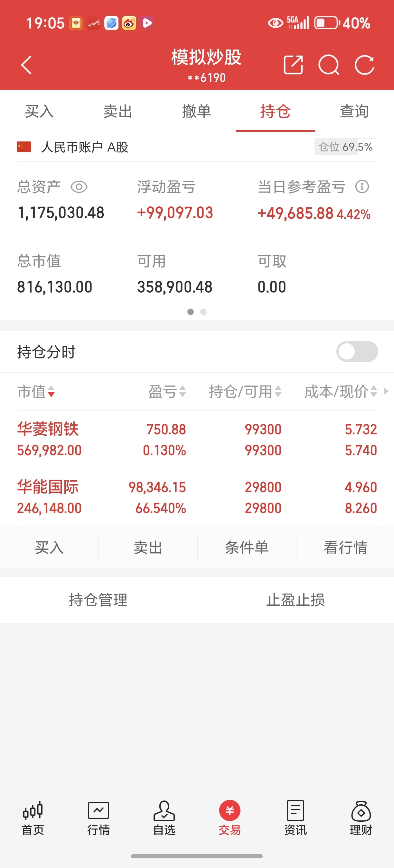Tap 条件单 for 华能国际
This screenshot has height=868, width=394.
[x=247, y=547]
